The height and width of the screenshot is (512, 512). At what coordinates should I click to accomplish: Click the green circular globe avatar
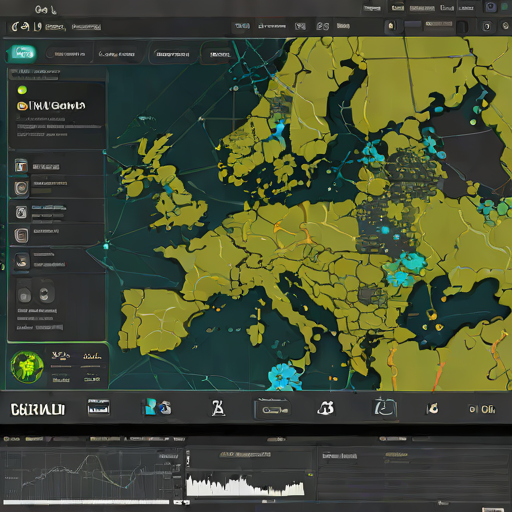point(27,366)
